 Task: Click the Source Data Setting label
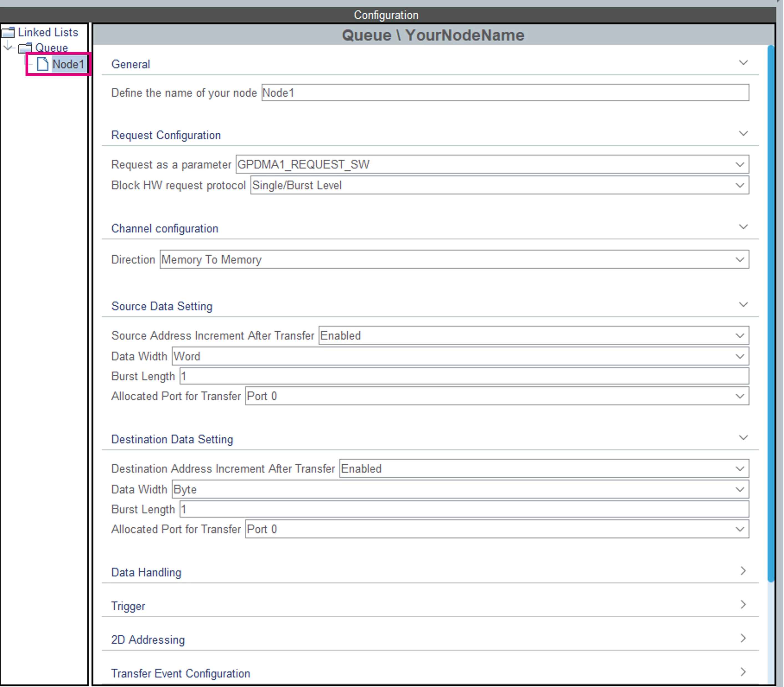(x=162, y=306)
